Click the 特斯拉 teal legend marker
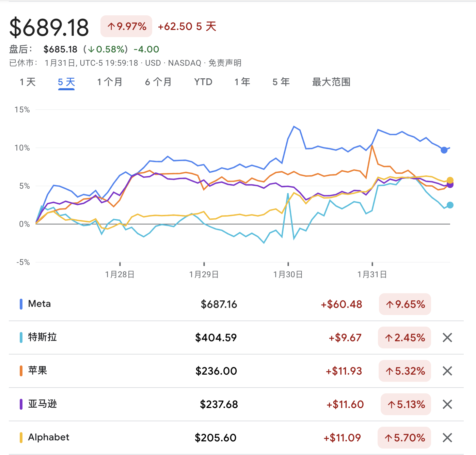Image resolution: width=476 pixels, height=455 pixels. pos(21,338)
